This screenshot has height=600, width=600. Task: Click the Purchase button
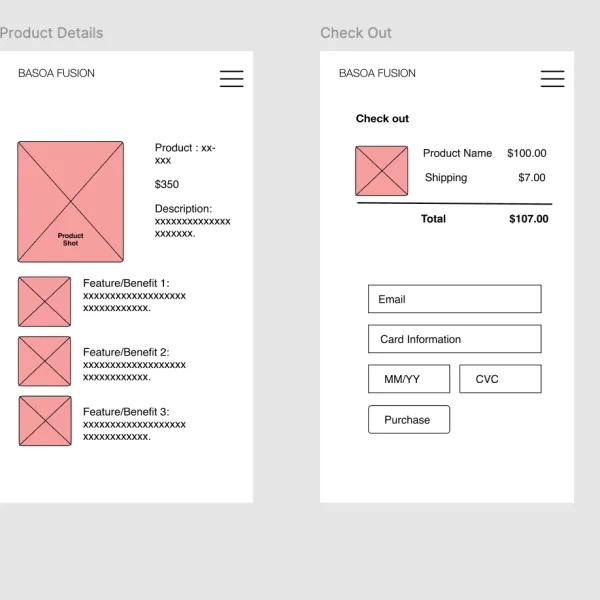point(409,419)
